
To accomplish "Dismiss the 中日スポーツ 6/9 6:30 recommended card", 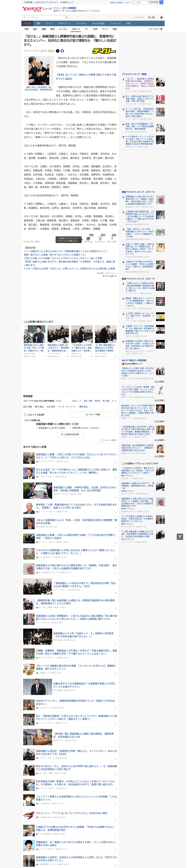I will click(x=92, y=356).
